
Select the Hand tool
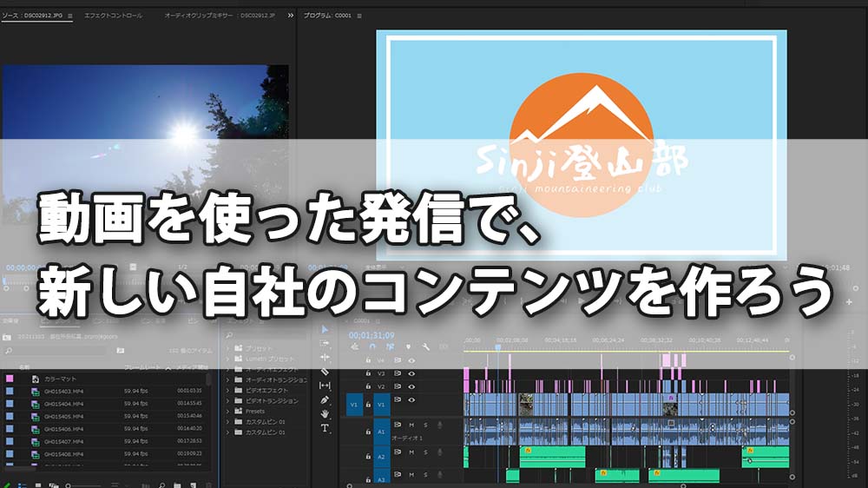pyautogui.click(x=325, y=414)
